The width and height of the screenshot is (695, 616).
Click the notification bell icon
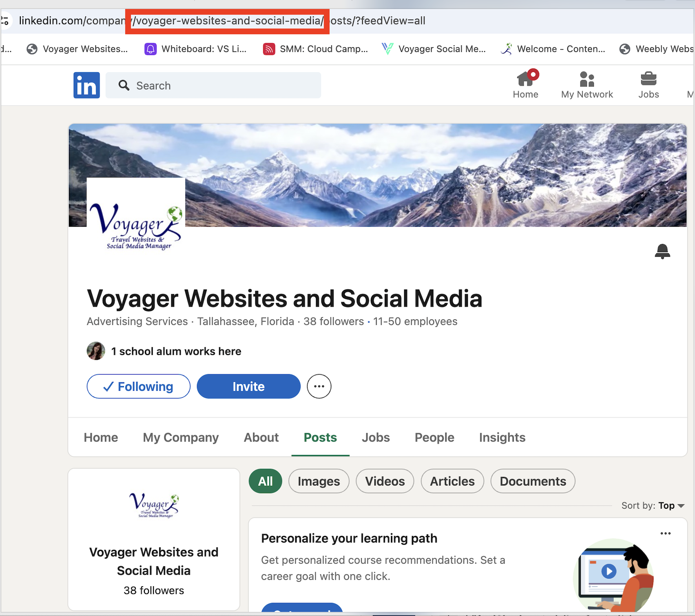pyautogui.click(x=662, y=251)
